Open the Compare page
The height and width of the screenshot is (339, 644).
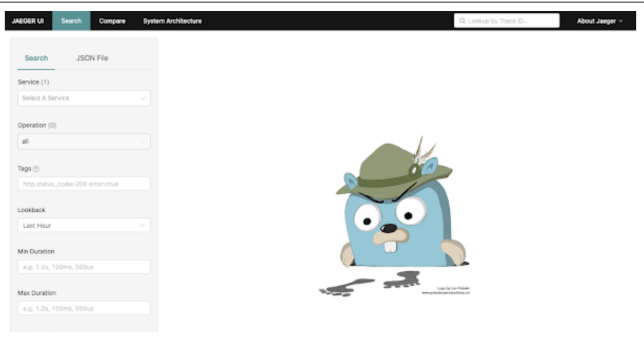tap(112, 21)
